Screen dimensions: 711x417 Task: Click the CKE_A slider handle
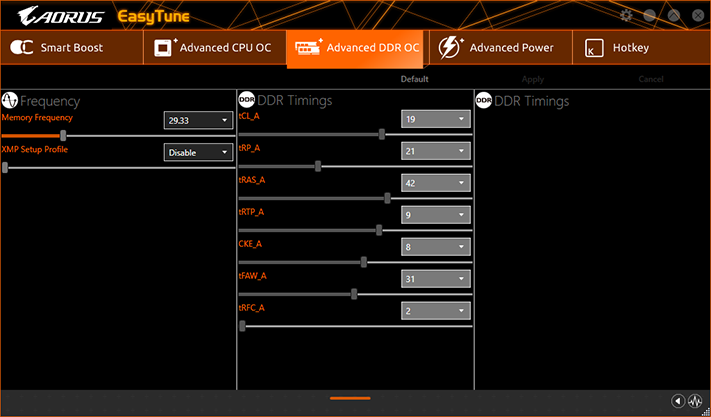(x=364, y=262)
